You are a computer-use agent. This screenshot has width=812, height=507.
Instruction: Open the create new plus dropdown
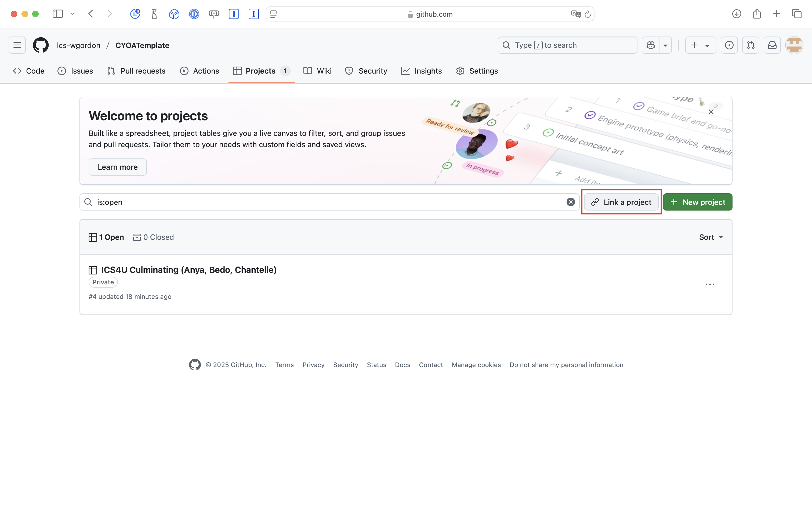coord(700,45)
